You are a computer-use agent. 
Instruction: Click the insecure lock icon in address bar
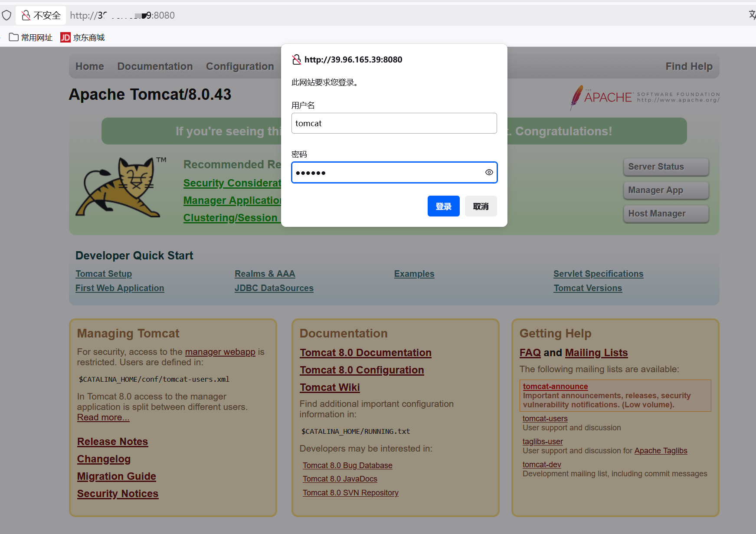26,16
